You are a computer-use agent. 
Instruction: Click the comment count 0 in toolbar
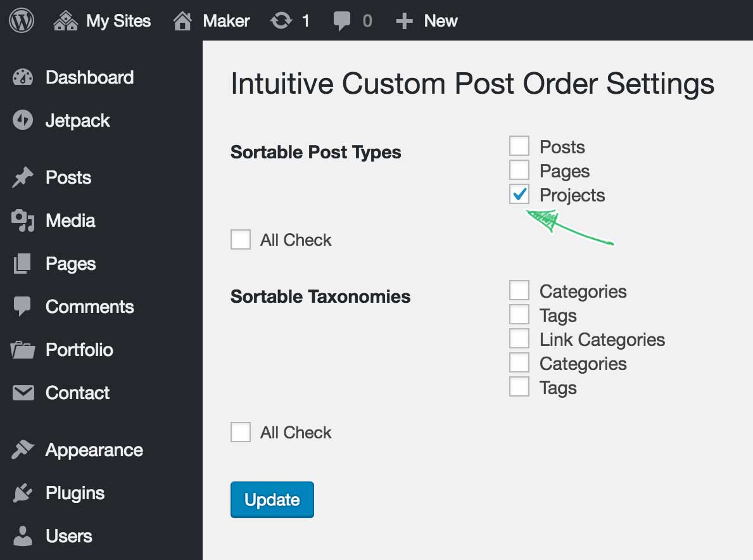pyautogui.click(x=367, y=21)
